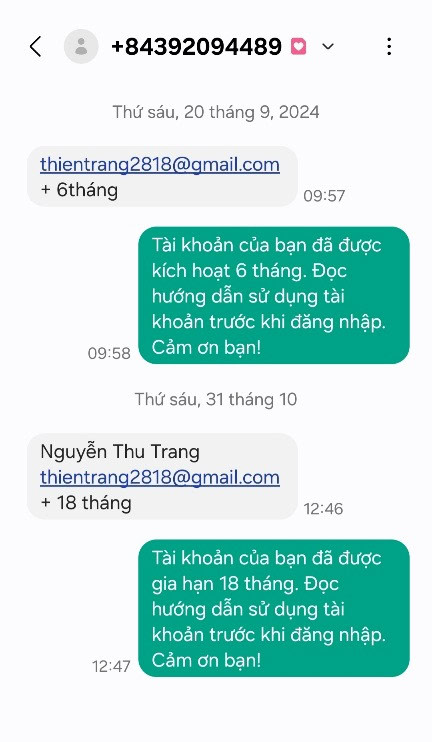Tap the 12:47 timestamp

tap(111, 666)
